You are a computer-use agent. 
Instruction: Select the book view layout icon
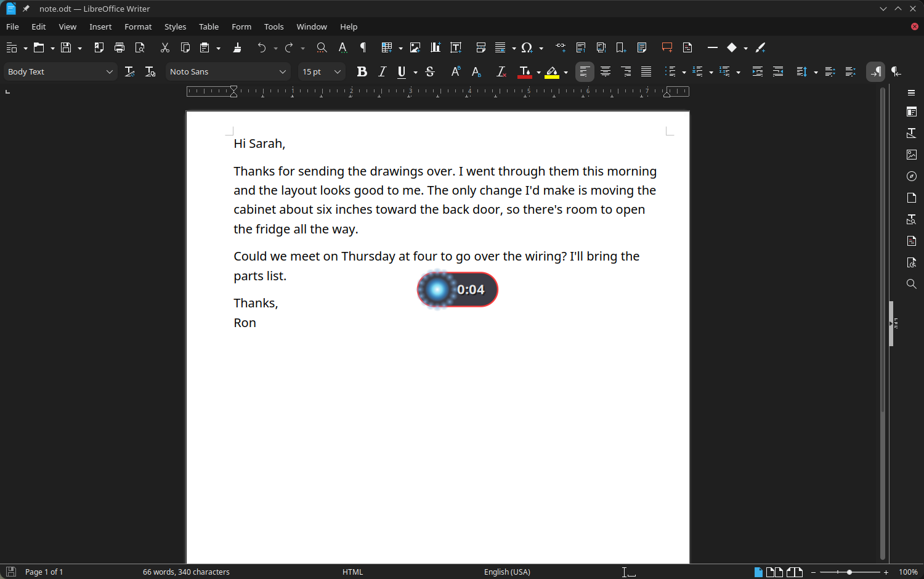pyautogui.click(x=795, y=572)
